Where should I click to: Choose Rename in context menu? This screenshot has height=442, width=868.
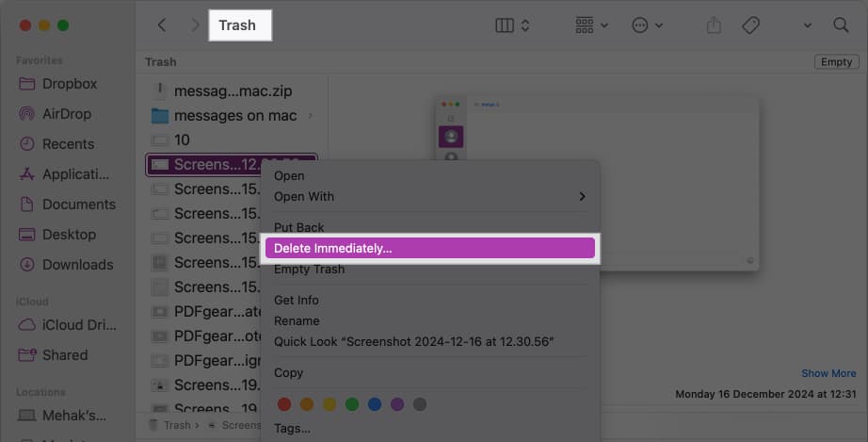point(297,321)
